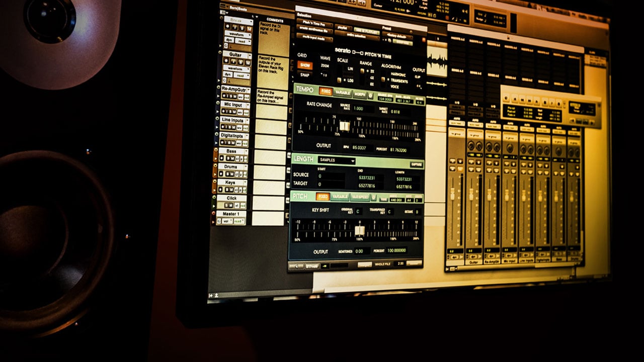The height and width of the screenshot is (362, 644).
Task: Click Record in the Transport window
Action: pyautogui.click(x=559, y=104)
